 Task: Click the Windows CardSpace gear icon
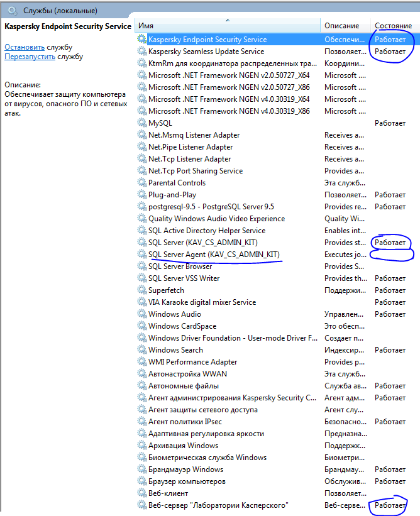click(142, 326)
